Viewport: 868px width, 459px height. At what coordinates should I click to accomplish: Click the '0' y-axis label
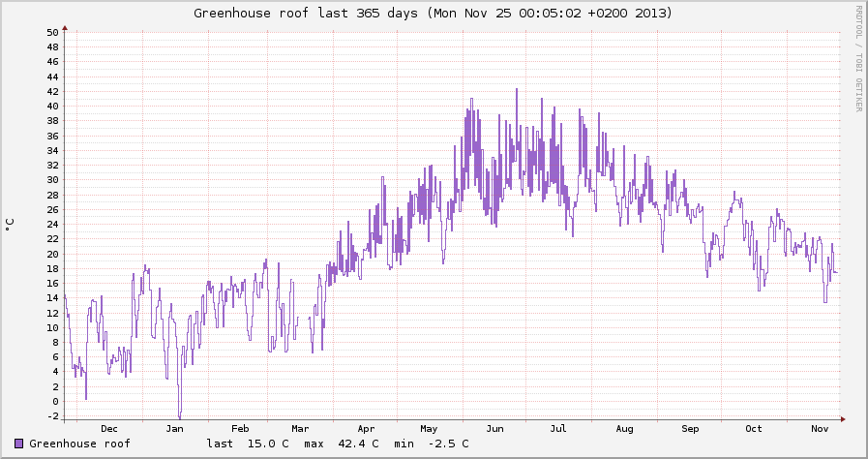[x=56, y=402]
